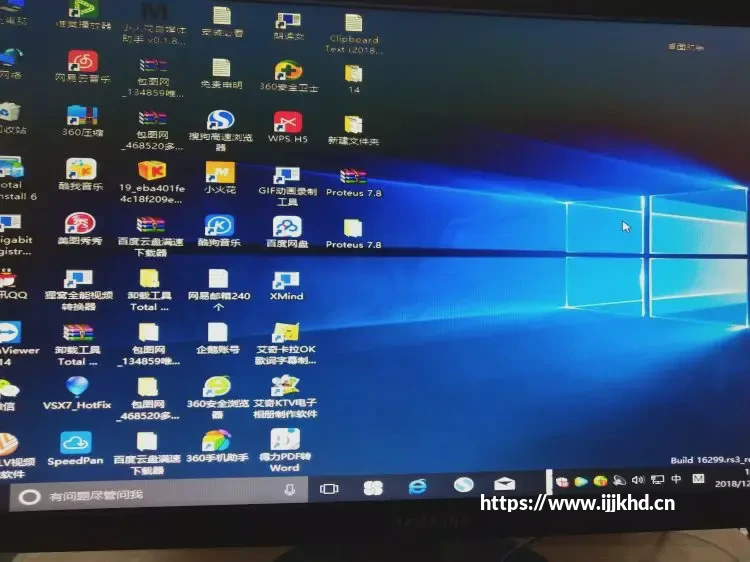Select the 360安全卫士 desktop icon
This screenshot has width=750, height=562.
(x=288, y=76)
